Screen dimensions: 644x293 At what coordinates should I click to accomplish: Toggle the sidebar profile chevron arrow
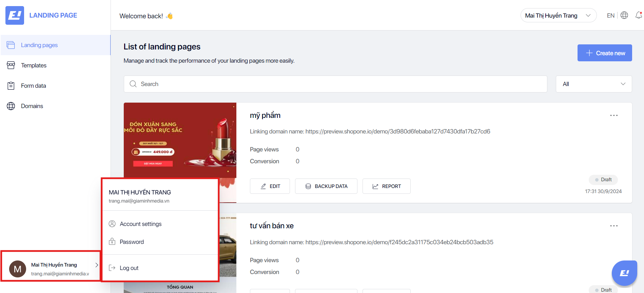(97, 265)
